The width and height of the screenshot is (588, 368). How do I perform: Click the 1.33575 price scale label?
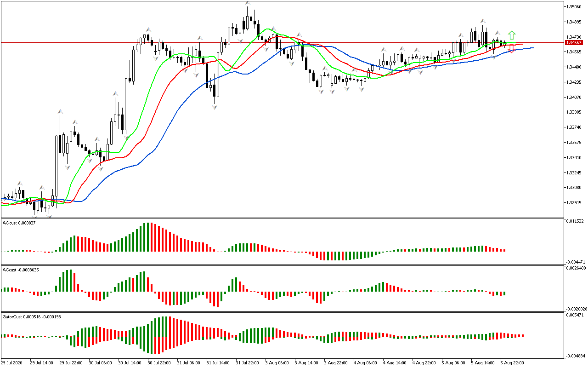pos(575,143)
